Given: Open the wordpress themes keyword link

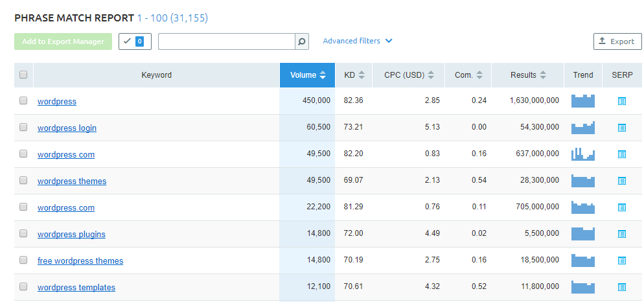Looking at the screenshot, I should (72, 181).
